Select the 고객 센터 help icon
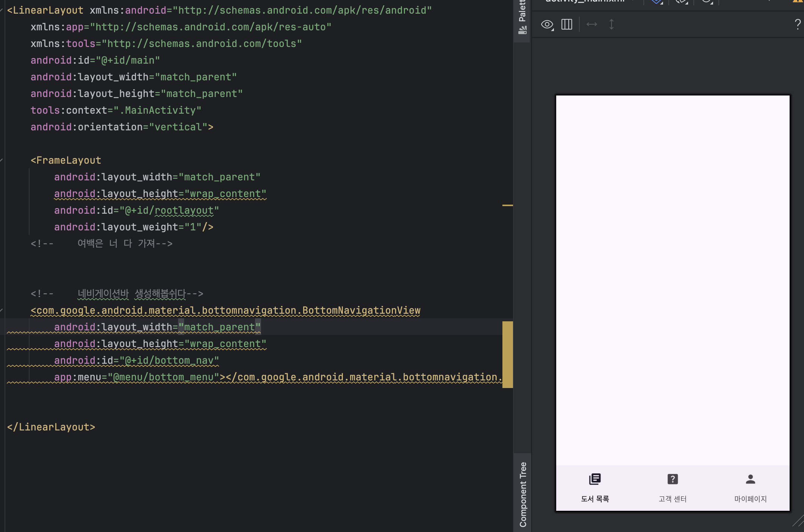The image size is (804, 532). tap(673, 479)
